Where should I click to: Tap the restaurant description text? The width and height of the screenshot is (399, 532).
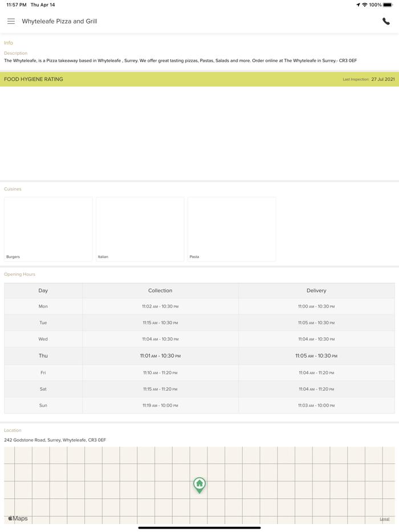tap(180, 60)
